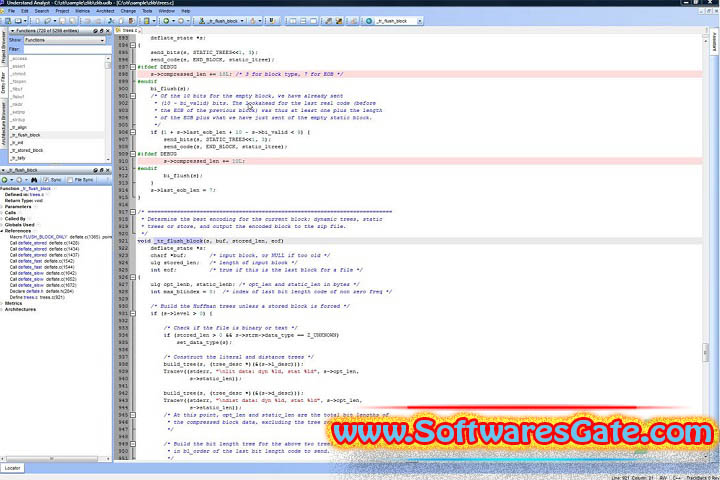Click the gray Go Back circle icon
Viewport: 720px width, 480px height.
pyautogui.click(x=181, y=21)
